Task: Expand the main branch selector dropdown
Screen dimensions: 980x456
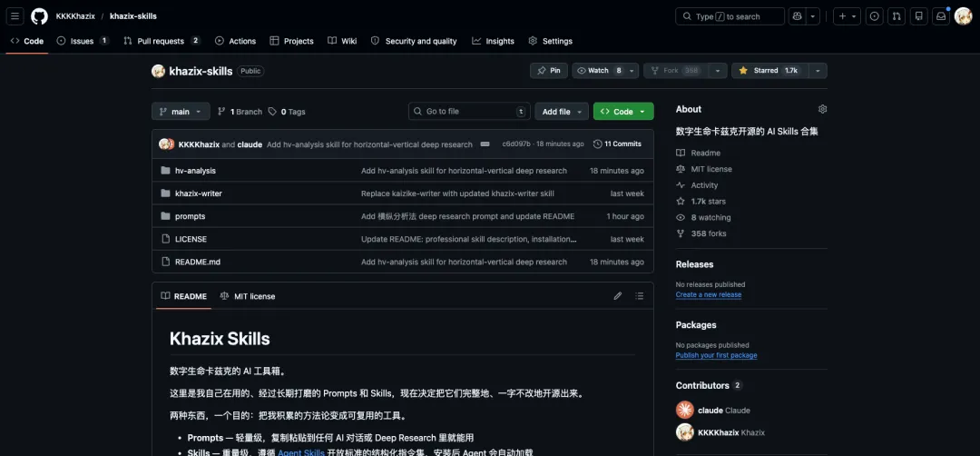Action: 181,112
